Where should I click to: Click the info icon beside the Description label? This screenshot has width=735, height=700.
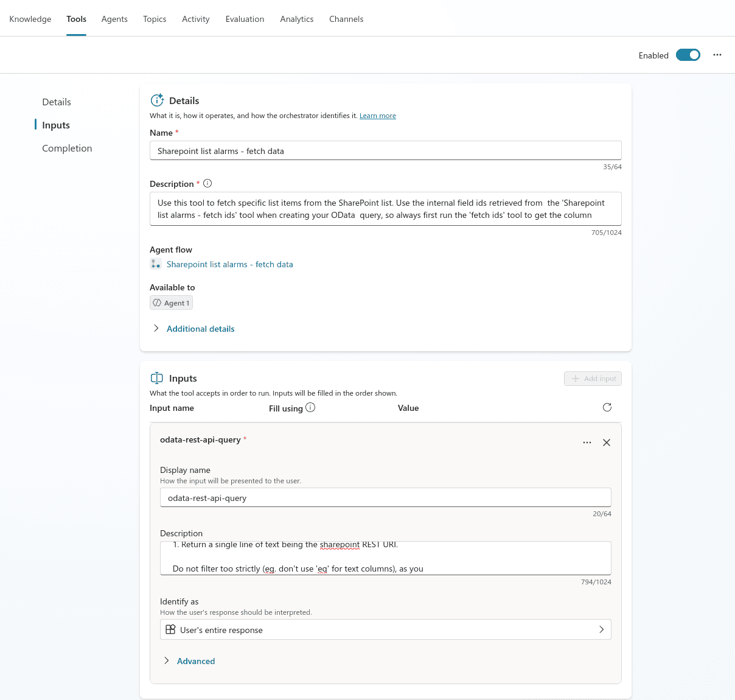point(207,183)
